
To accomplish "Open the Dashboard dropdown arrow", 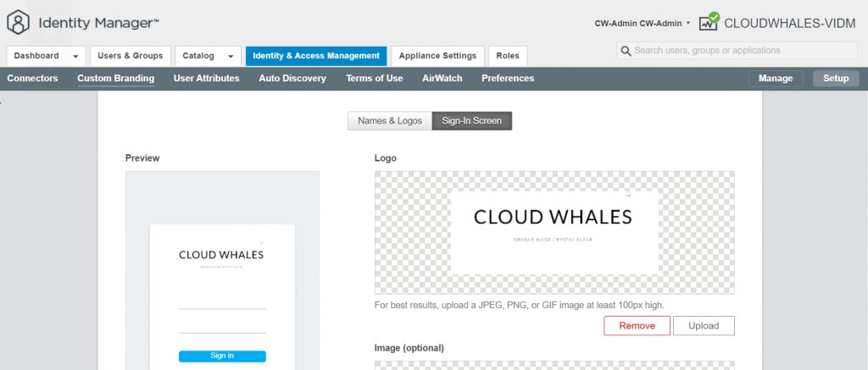I will pyautogui.click(x=75, y=57).
